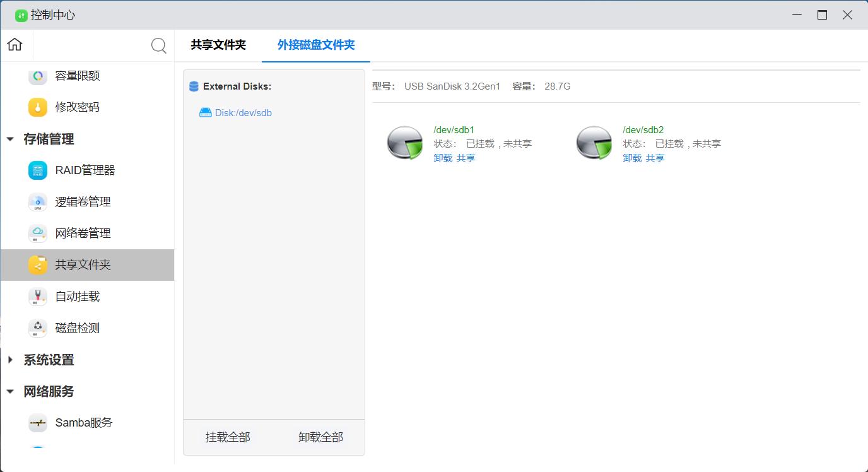
Task: Expand the 系统设置 section
Action: (x=10, y=360)
